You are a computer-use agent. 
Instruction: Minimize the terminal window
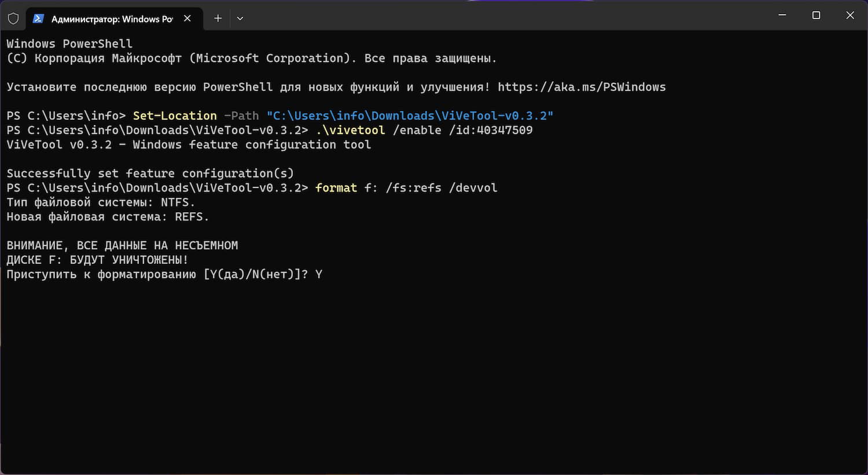[782, 16]
